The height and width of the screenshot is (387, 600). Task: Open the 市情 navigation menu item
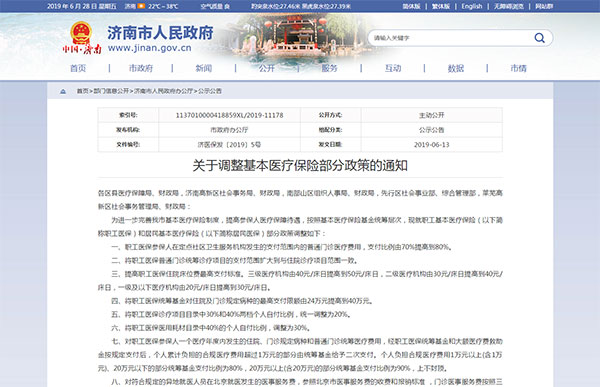pos(518,68)
